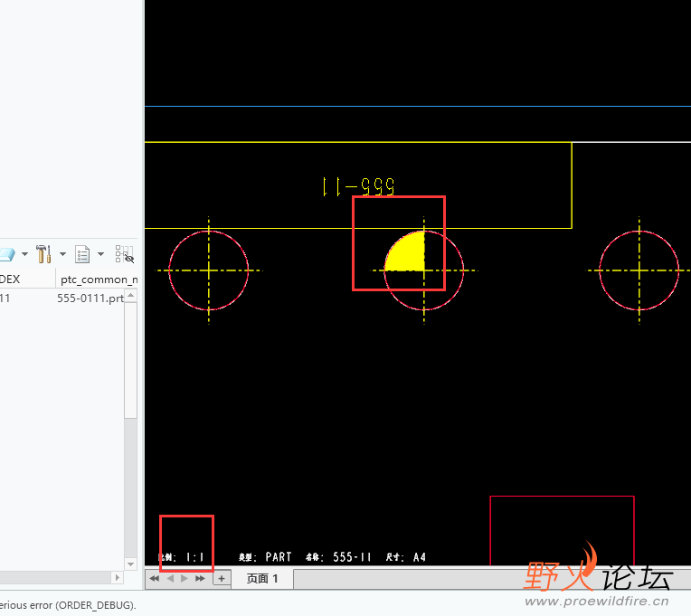Add a new sheet with plus button
Image resolution: width=691 pixels, height=616 pixels.
(222, 579)
